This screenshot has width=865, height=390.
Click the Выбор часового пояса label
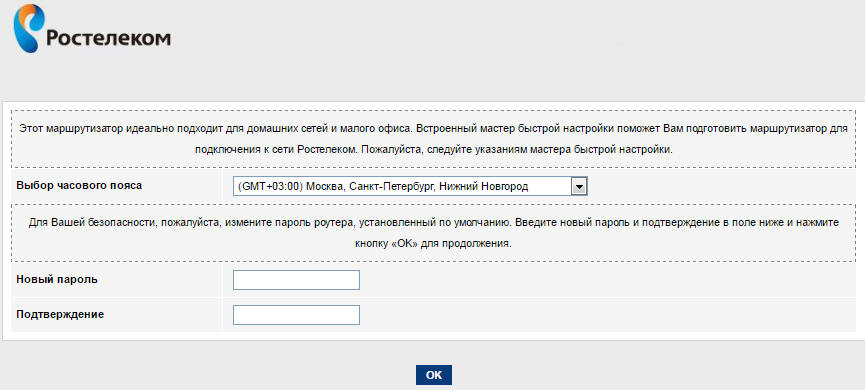[x=79, y=185]
